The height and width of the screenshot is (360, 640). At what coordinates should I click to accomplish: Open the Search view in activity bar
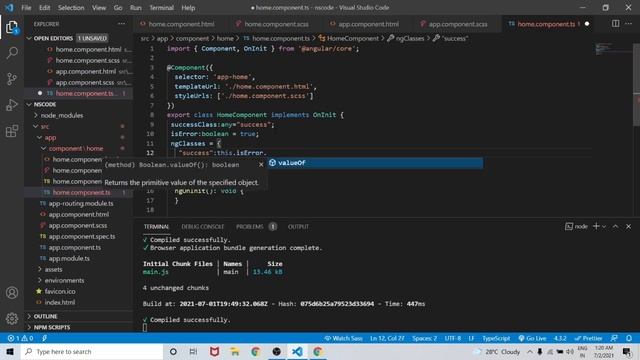tap(12, 53)
